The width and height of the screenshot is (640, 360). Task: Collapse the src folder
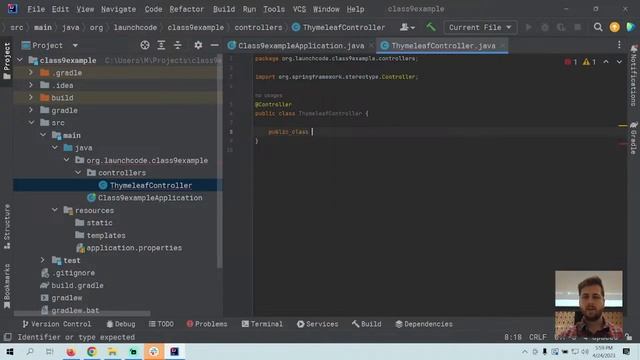pyautogui.click(x=31, y=122)
